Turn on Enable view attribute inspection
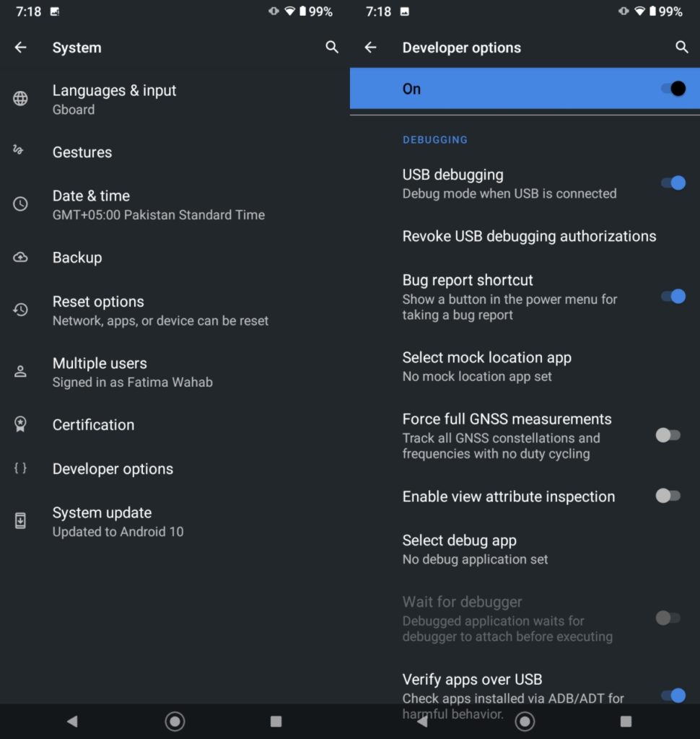The height and width of the screenshot is (739, 700). [x=668, y=496]
